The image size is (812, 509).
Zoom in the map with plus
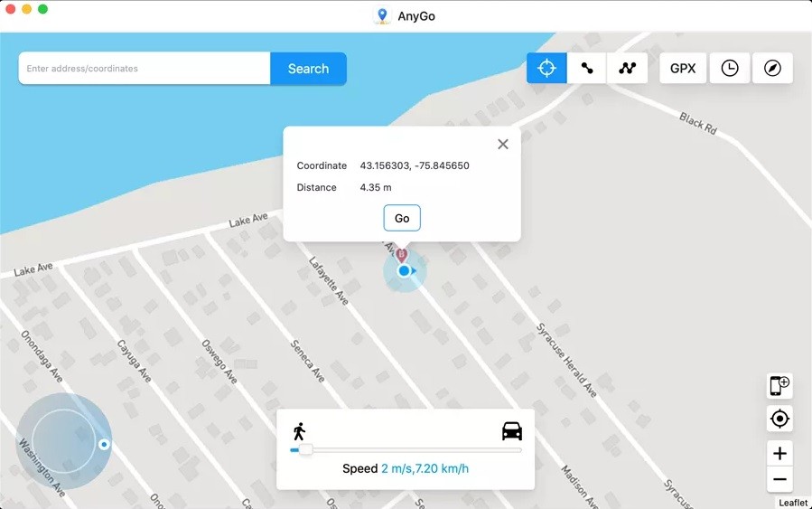point(779,454)
